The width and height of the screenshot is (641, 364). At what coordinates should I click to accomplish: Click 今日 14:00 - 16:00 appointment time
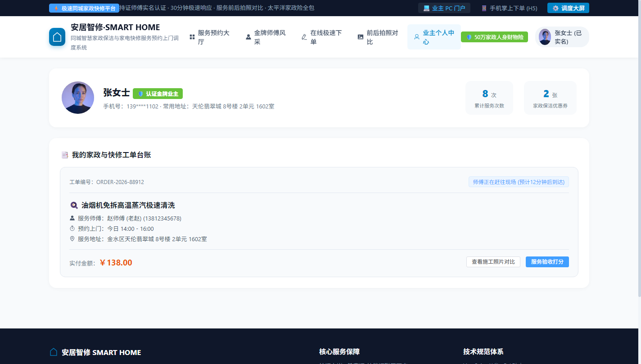point(131,229)
